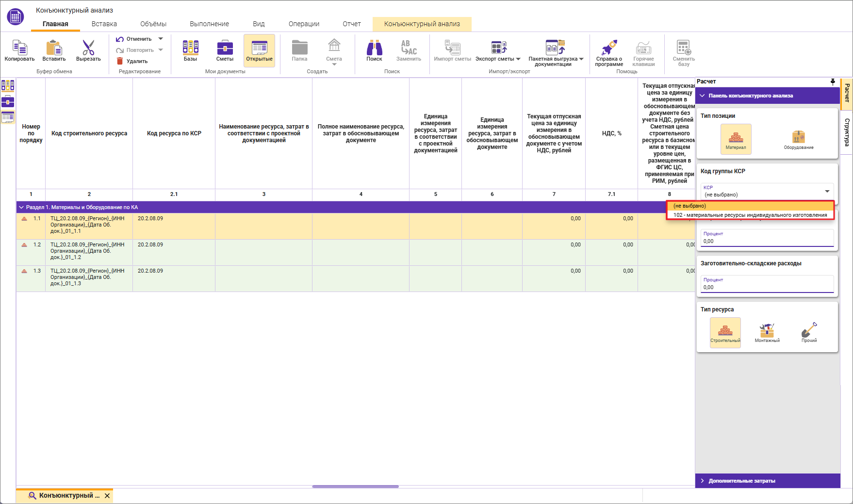853x504 pixels.
Task: Collapse Раздел 1 Материалы и Оборудование
Action: [21, 207]
